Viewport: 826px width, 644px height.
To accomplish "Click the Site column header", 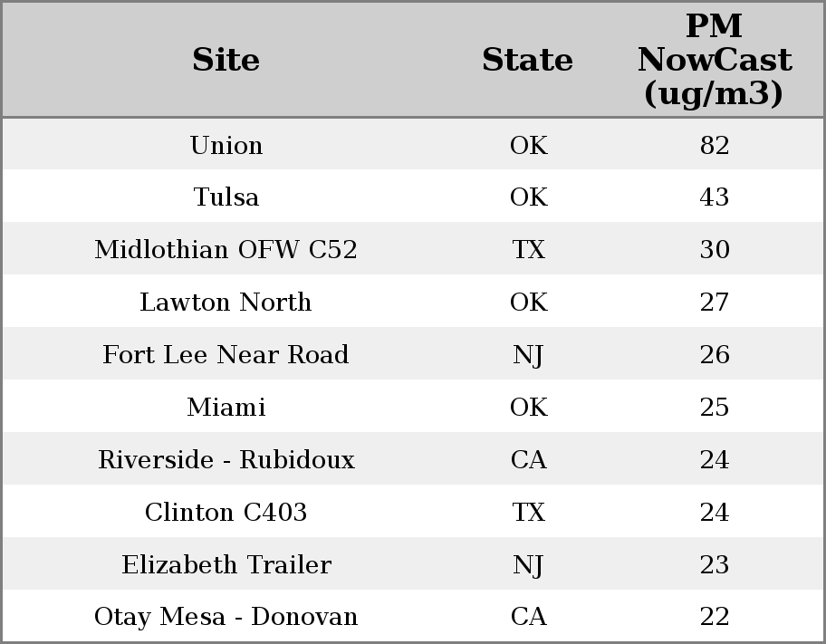I will pos(226,60).
